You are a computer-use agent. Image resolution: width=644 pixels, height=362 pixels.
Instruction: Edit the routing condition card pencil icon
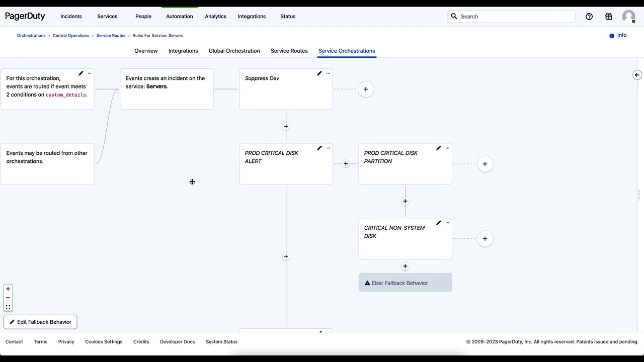[x=80, y=73]
